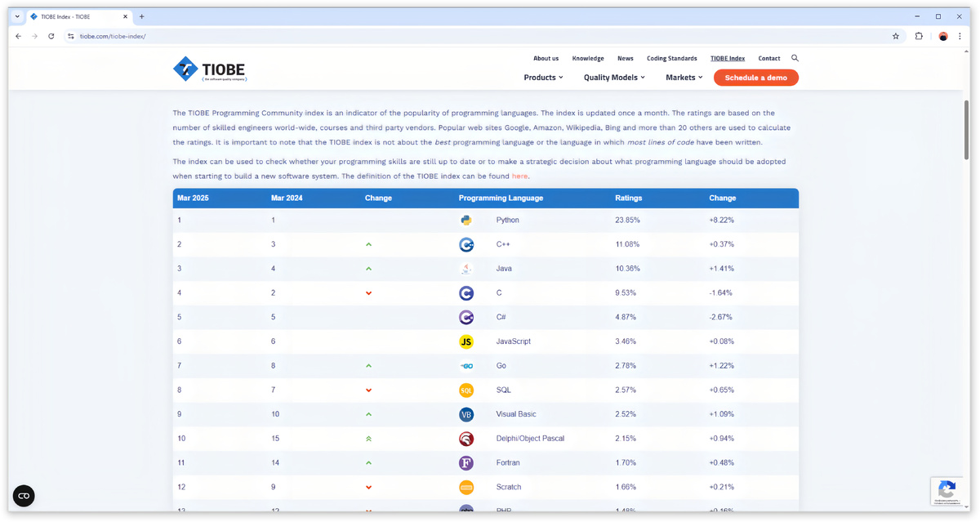Click the SQL language icon
Screen dimensions: 980x522
coord(466,390)
